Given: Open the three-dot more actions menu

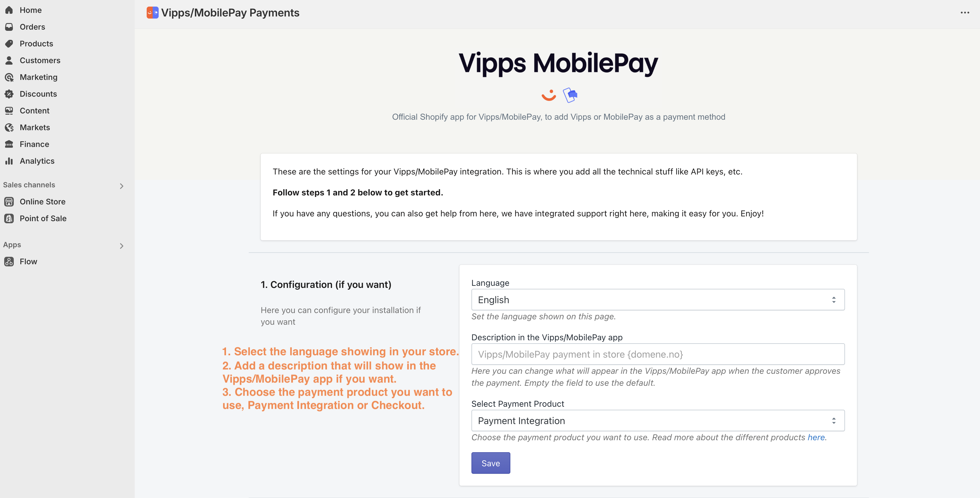Looking at the screenshot, I should (x=965, y=13).
